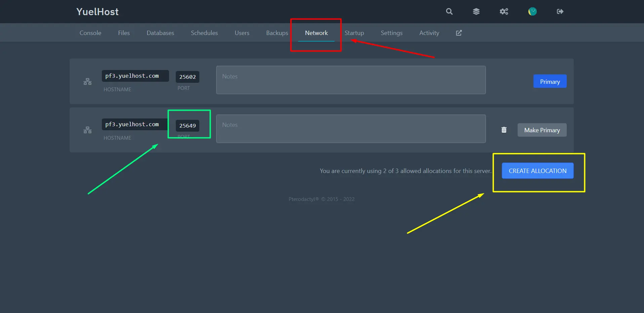Image resolution: width=644 pixels, height=313 pixels.
Task: Delete allocation 25649 using trash icon
Action: 504,130
